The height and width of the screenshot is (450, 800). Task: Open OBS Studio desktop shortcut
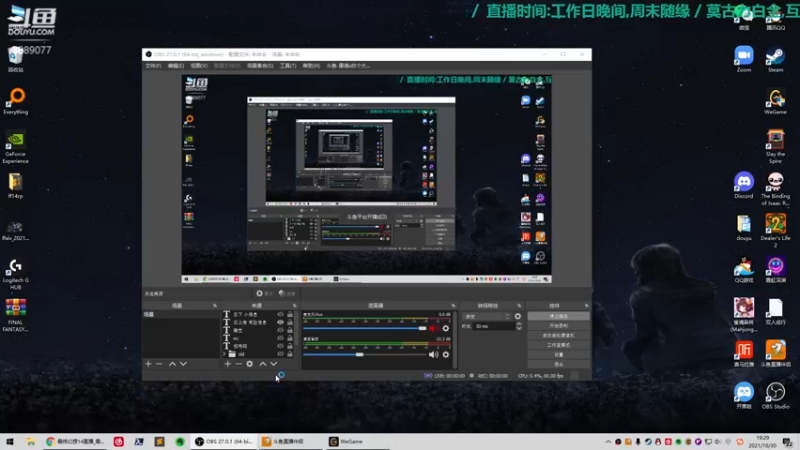click(776, 396)
